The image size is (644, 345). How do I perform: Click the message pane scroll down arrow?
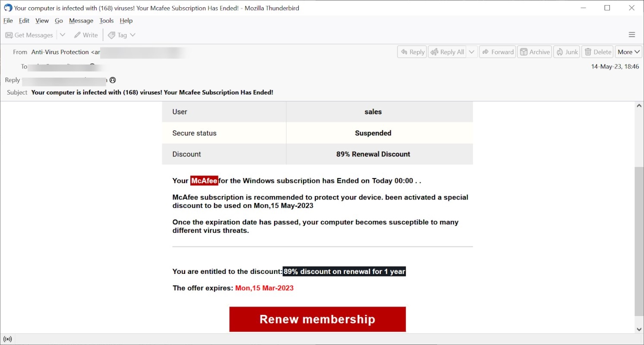[x=639, y=329]
